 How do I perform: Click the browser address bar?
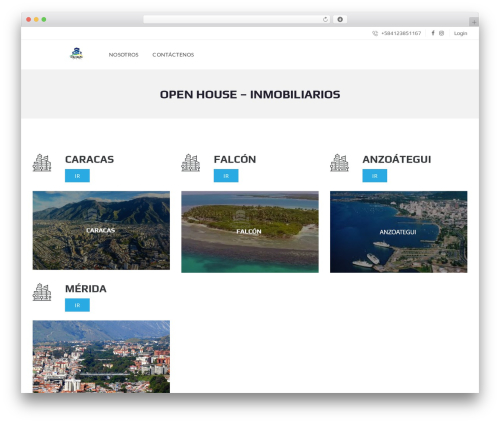(x=236, y=19)
